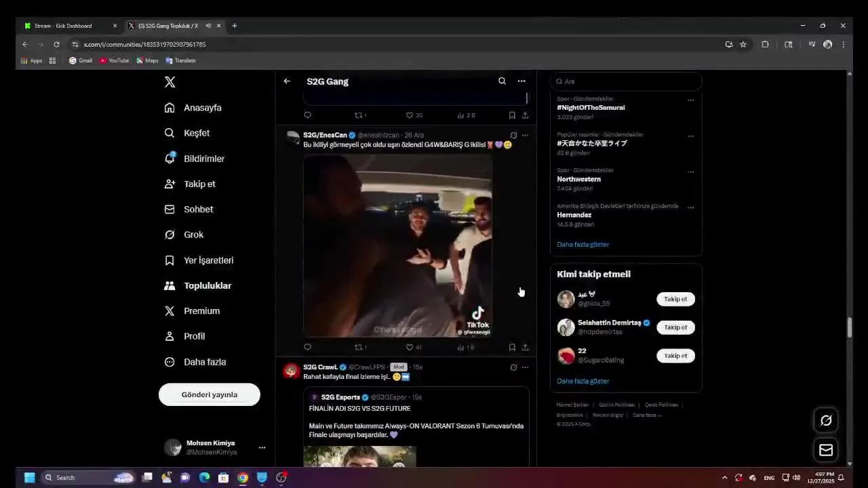
Task: Open YouTube bookmark
Action: pyautogui.click(x=114, y=60)
